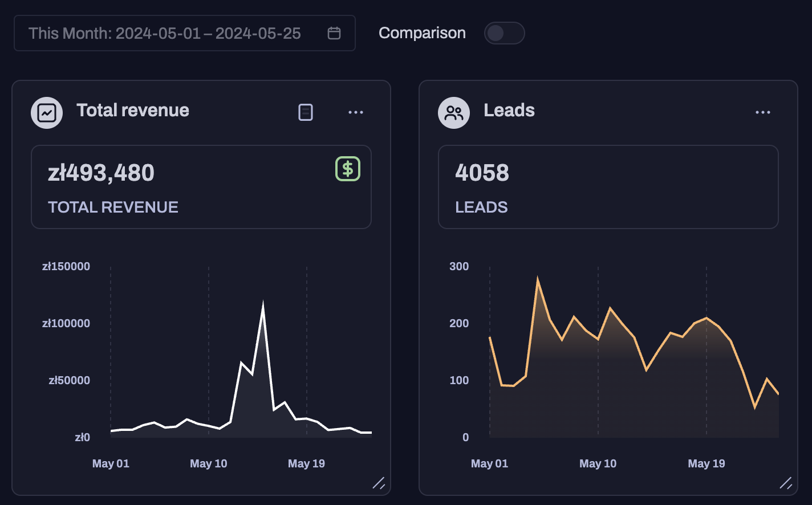Open the Leads card three-dot menu
This screenshot has width=812, height=505.
pyautogui.click(x=763, y=112)
